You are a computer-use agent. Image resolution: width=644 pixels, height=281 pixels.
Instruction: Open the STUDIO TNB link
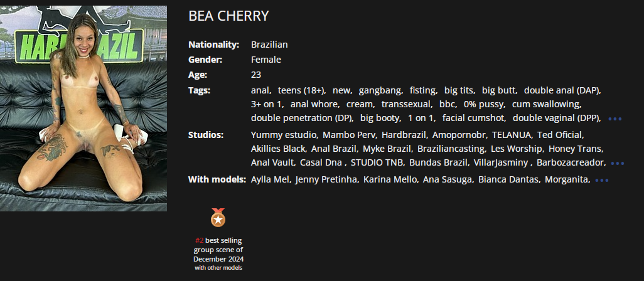coord(377,162)
